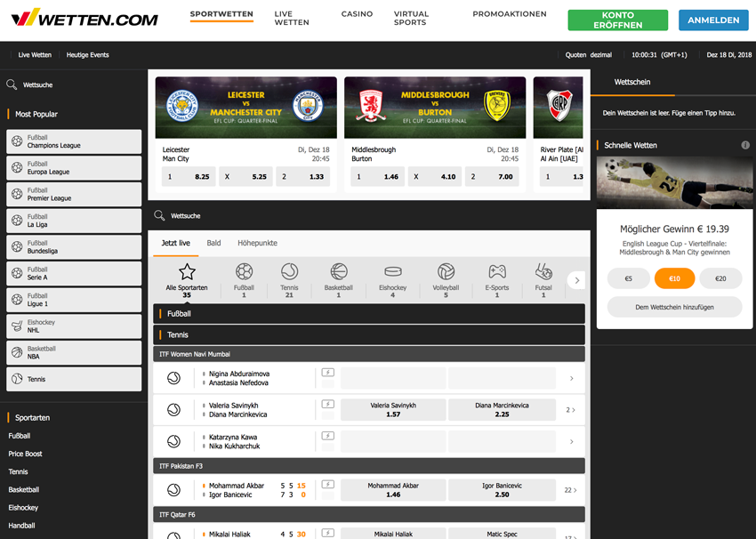Pick Burton win odds 7.00
756x539 pixels.
pos(492,176)
